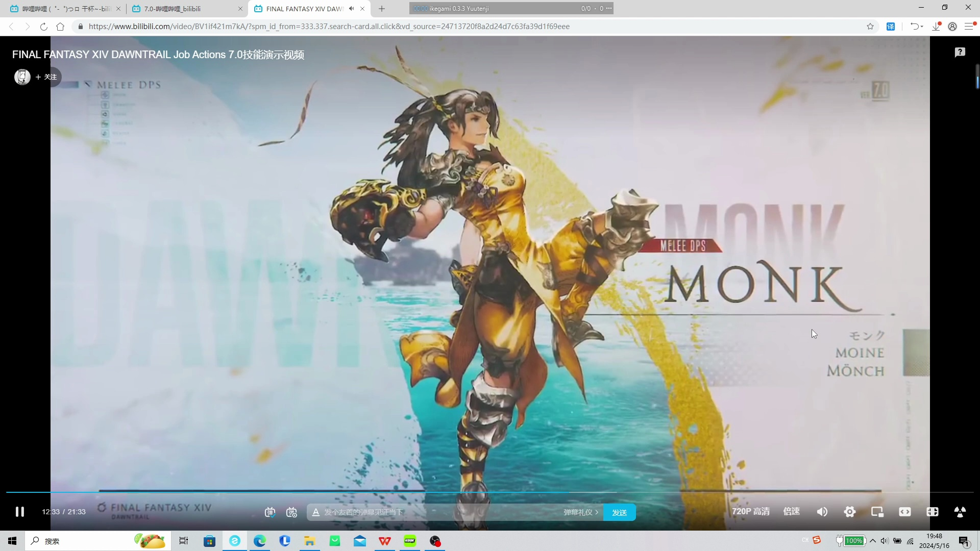
Task: Open danmaku settings icon
Action: (291, 512)
